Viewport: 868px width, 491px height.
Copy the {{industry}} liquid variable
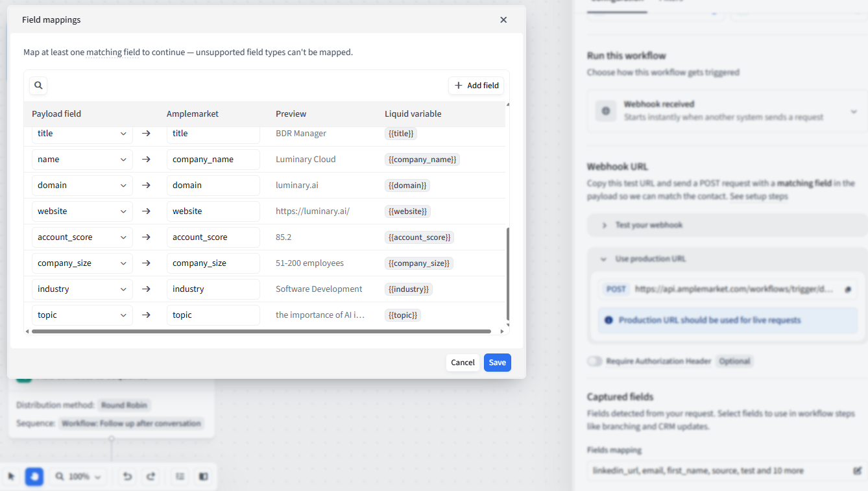click(x=409, y=289)
